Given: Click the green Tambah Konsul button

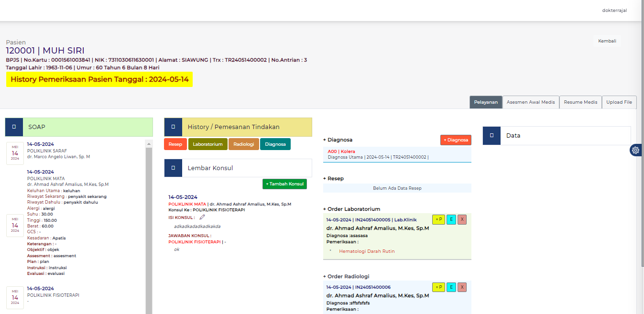Looking at the screenshot, I should click(284, 184).
